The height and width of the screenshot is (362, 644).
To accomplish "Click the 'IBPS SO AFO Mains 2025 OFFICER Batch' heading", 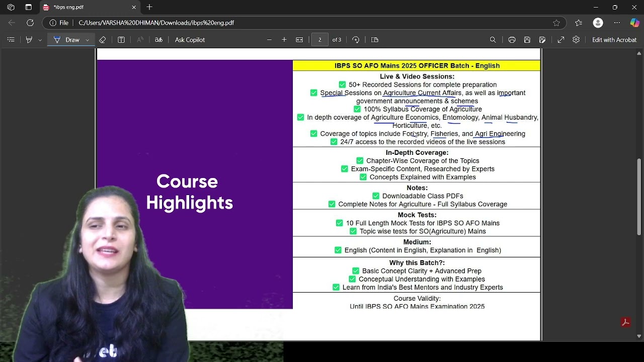I will click(x=417, y=65).
